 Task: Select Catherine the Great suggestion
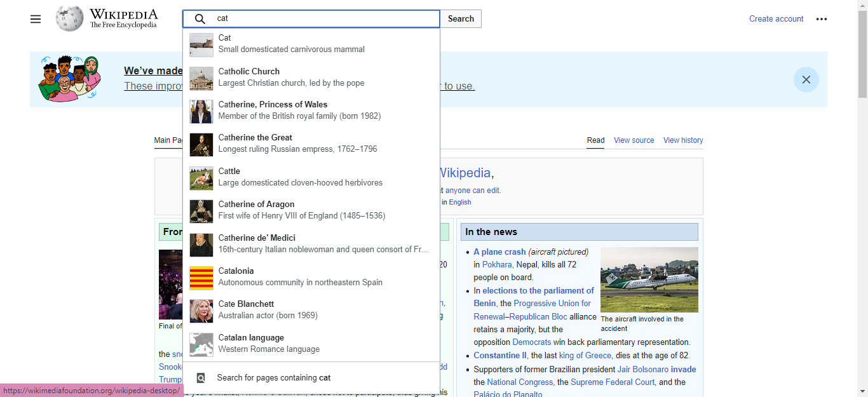pyautogui.click(x=255, y=138)
